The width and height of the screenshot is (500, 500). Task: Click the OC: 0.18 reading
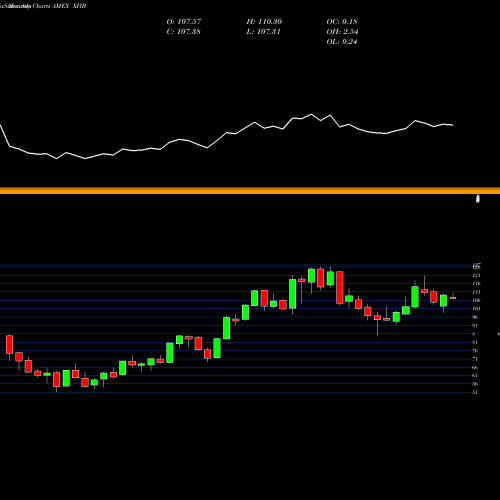[x=342, y=22]
